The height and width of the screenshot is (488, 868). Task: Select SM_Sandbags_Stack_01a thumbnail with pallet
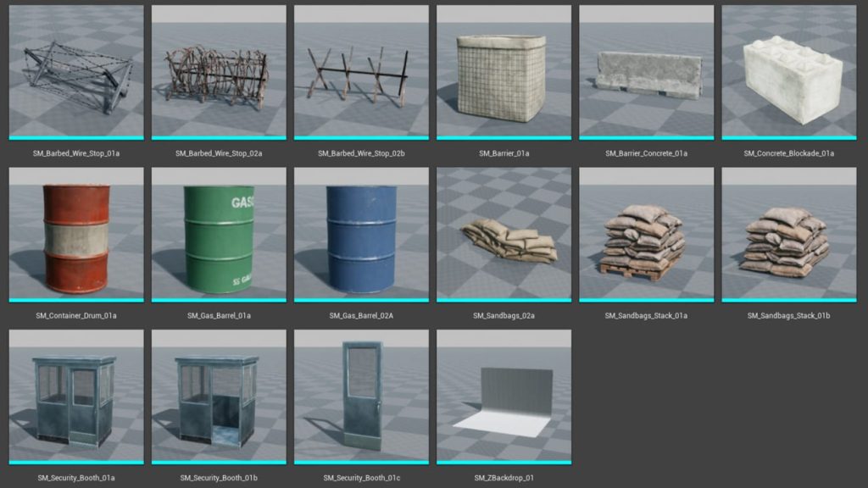pyautogui.click(x=647, y=236)
